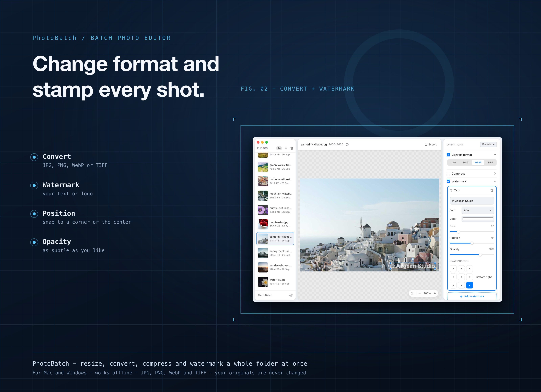The height and width of the screenshot is (392, 541).
Task: Select the middle-right snap position
Action: (x=470, y=277)
